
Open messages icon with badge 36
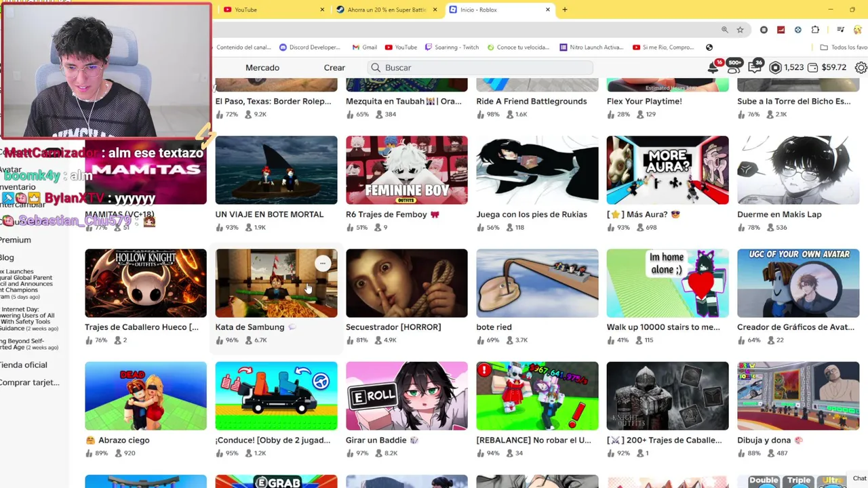coord(755,66)
